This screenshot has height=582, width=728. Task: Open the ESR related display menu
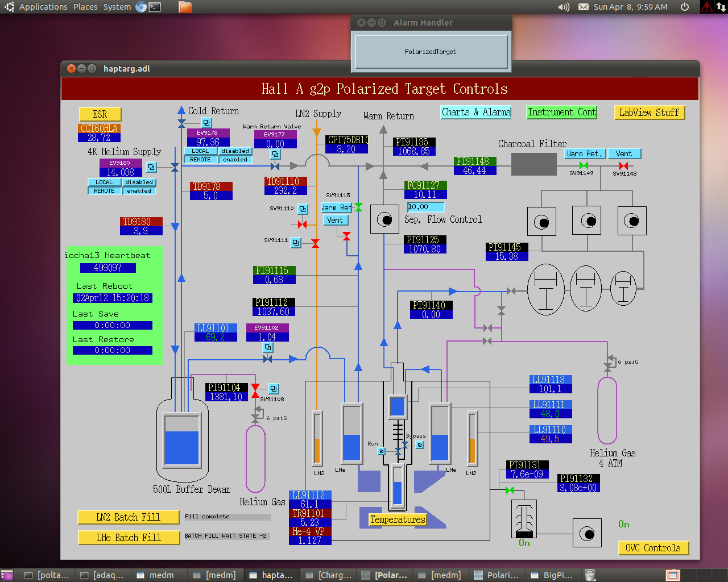100,114
